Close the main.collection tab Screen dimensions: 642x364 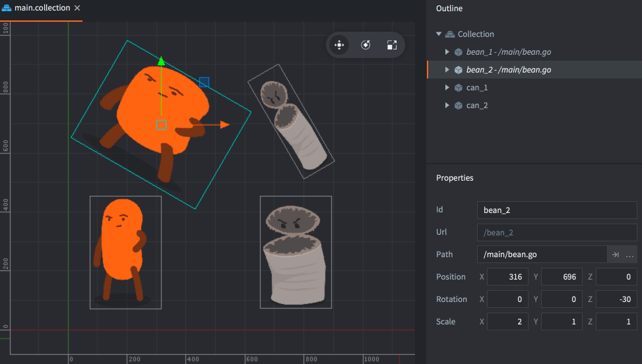[x=77, y=8]
